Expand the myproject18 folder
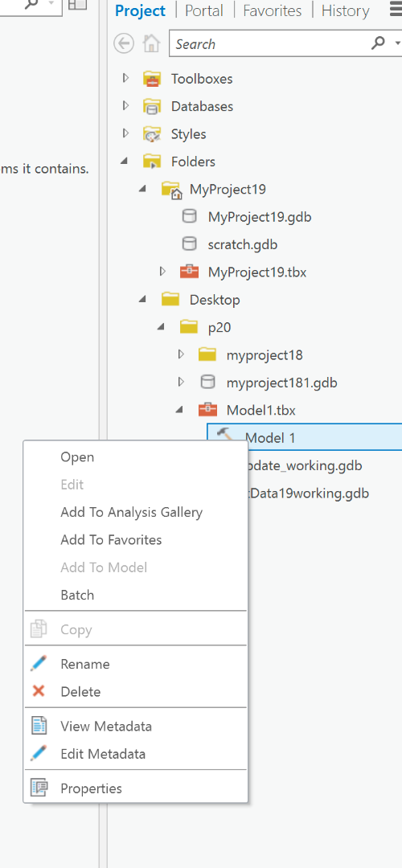402x868 pixels. pyautogui.click(x=181, y=354)
